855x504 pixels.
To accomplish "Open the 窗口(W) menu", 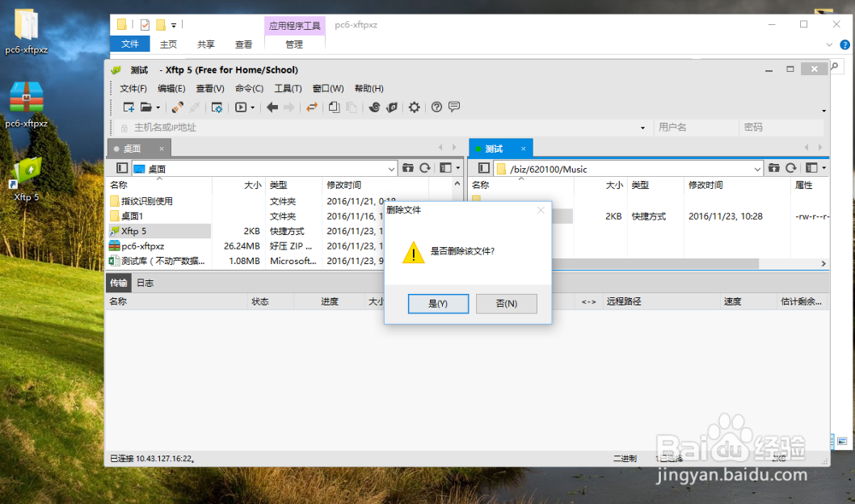I will 327,88.
